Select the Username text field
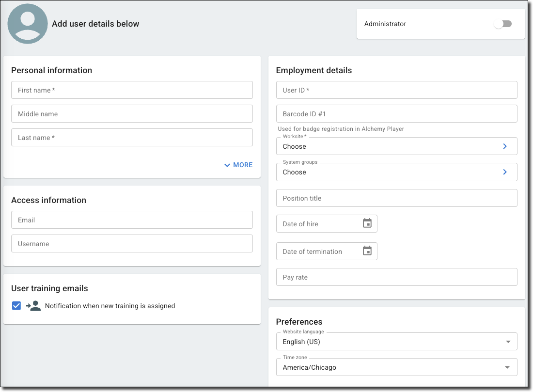The height and width of the screenshot is (392, 533). point(132,244)
